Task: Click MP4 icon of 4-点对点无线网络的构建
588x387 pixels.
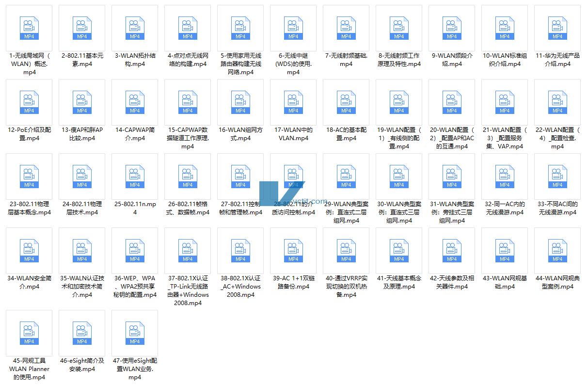Action: click(x=188, y=28)
